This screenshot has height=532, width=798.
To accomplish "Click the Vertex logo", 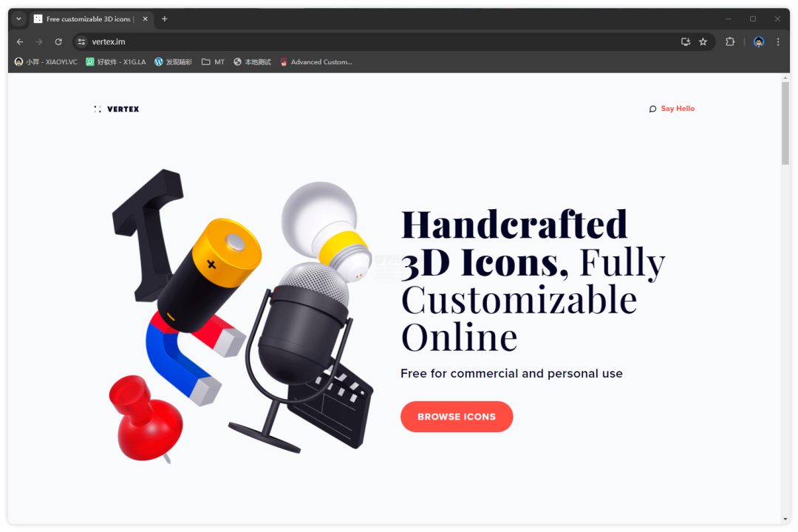I will tap(117, 109).
